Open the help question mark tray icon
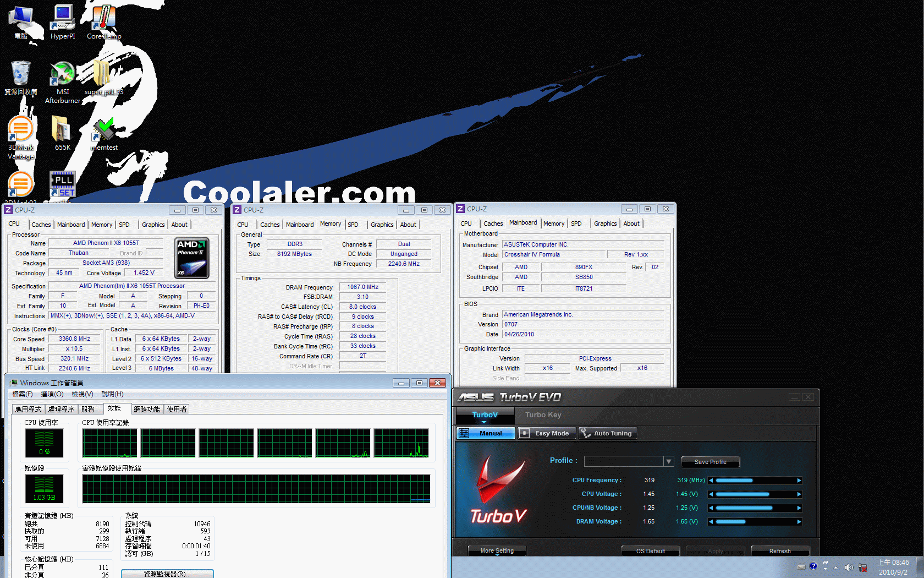Viewport: 924px width, 578px height. pos(813,566)
